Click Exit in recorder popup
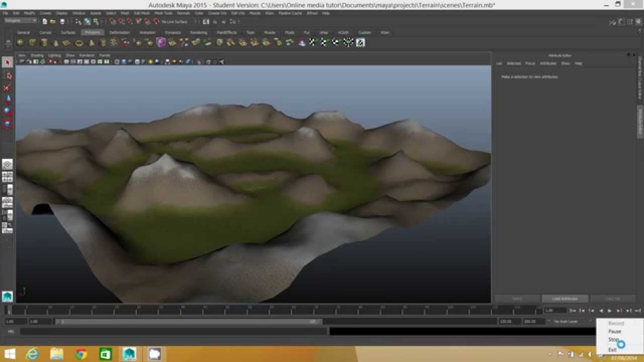The width and height of the screenshot is (644, 362). click(x=612, y=349)
